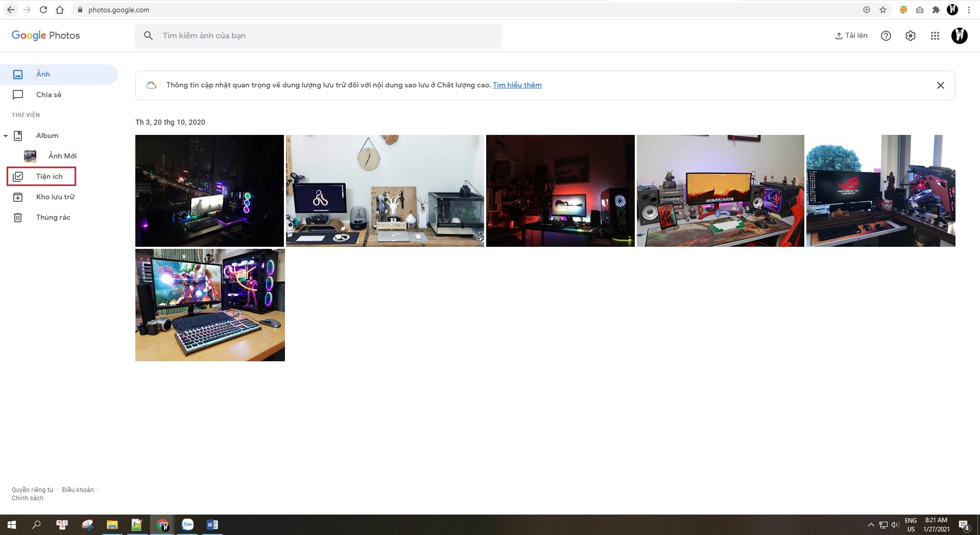Click the Tải lên upload button
The width and height of the screenshot is (980, 535).
click(x=851, y=35)
